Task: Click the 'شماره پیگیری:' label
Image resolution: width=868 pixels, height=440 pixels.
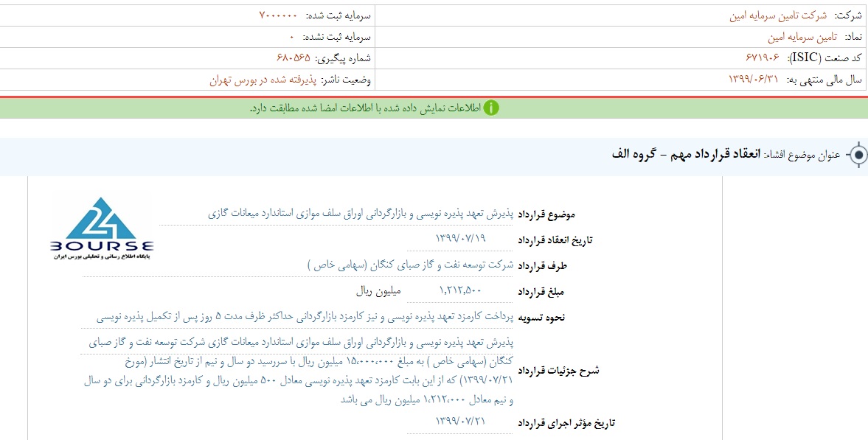Action: coord(344,59)
